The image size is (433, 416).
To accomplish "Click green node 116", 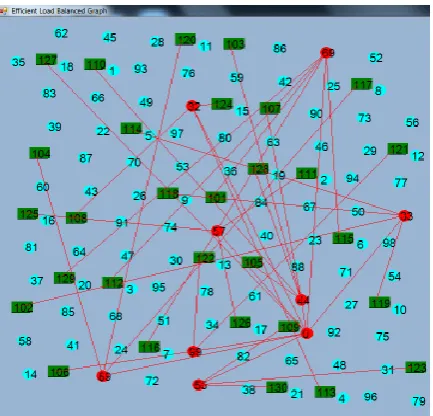I will pos(149,347).
